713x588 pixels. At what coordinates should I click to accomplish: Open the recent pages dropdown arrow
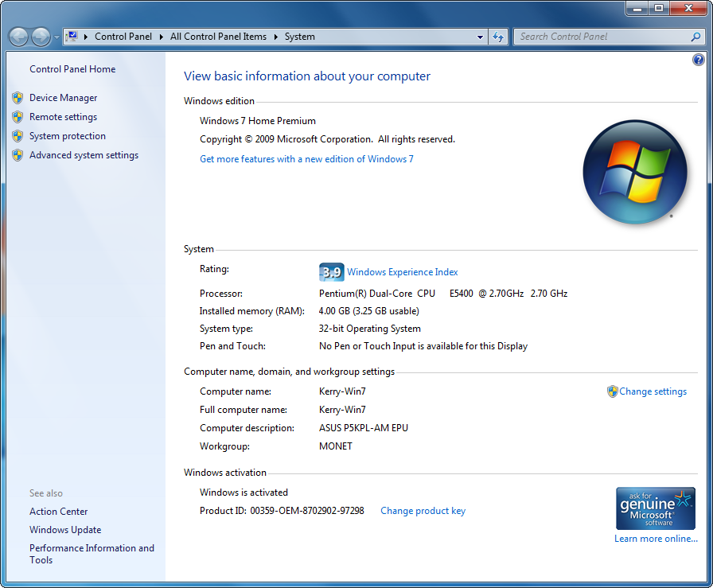click(x=56, y=37)
